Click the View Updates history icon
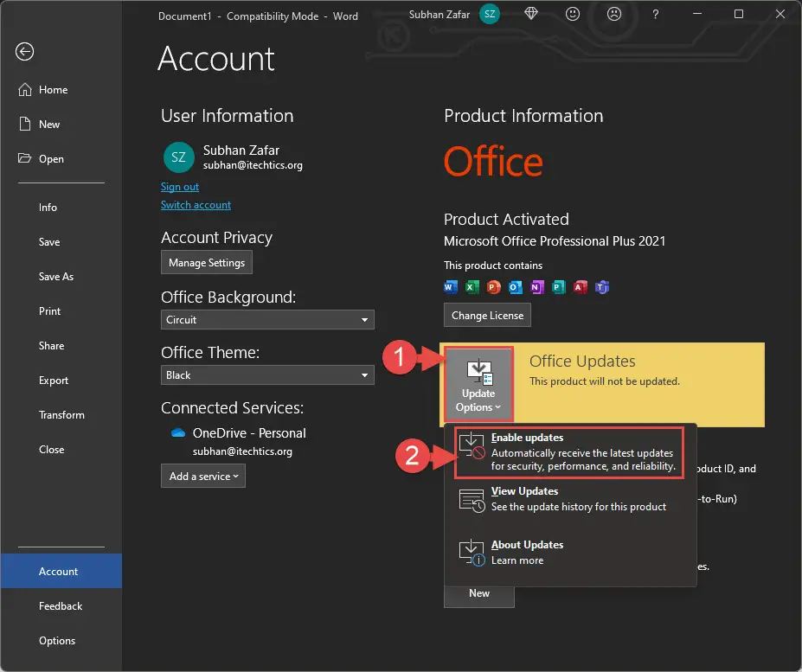The image size is (802, 672). 472,501
